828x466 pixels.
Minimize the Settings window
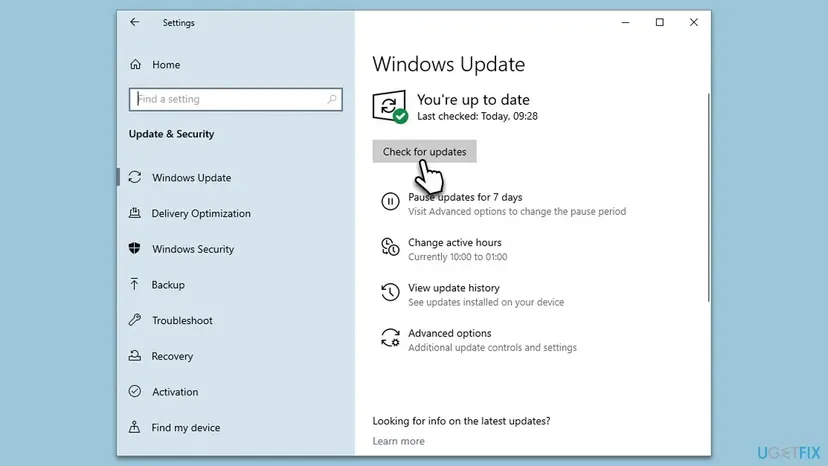[x=625, y=22]
